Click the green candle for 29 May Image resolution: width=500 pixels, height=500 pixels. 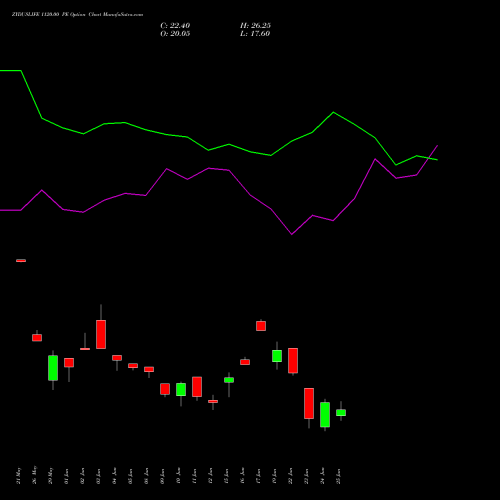click(x=53, y=368)
